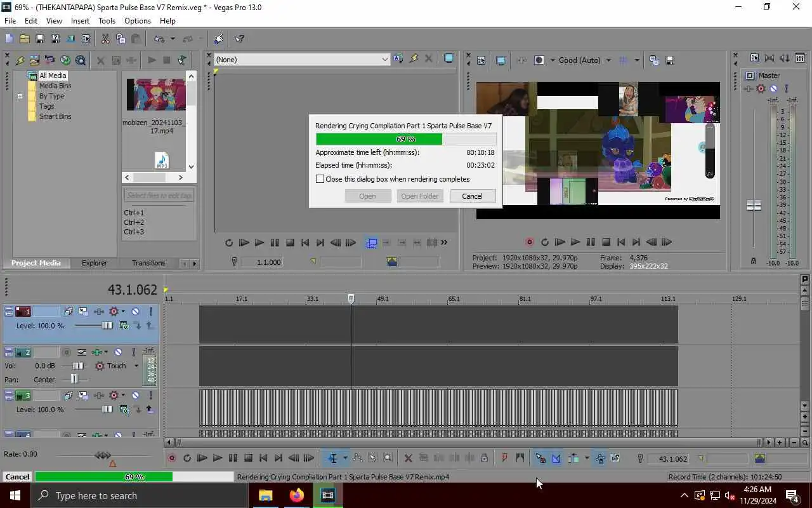Expand the By Type media folder
The height and width of the screenshot is (508, 812).
[20, 97]
